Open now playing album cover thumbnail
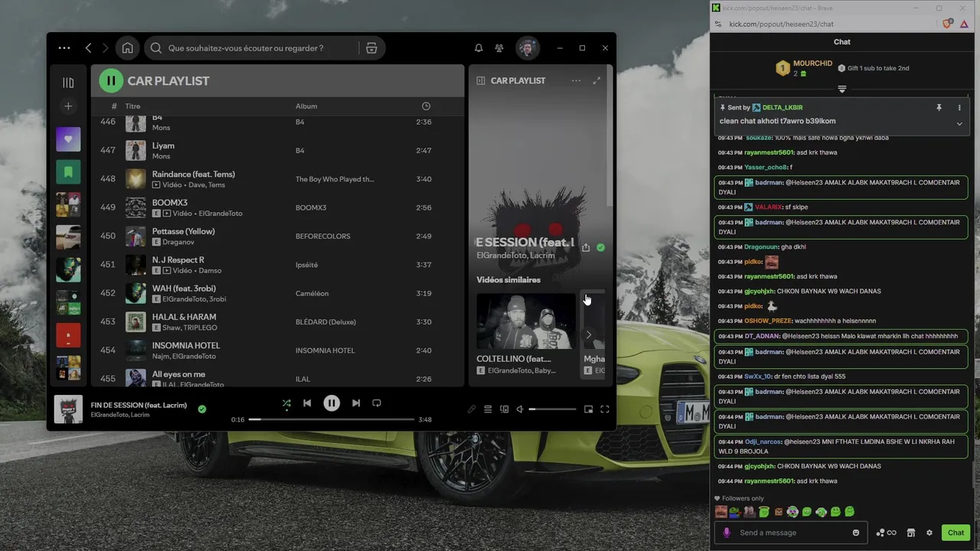The width and height of the screenshot is (980, 551). pos(68,409)
